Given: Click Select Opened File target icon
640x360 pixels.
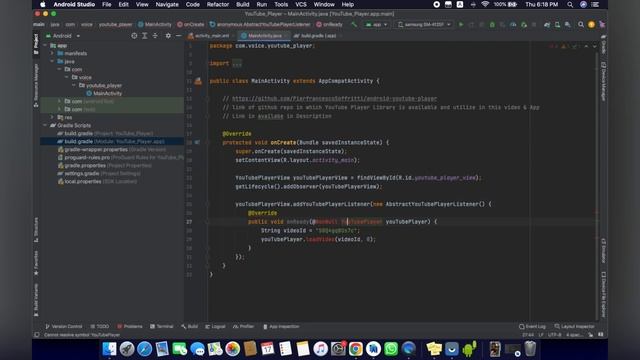Looking at the screenshot, I should click(x=134, y=36).
